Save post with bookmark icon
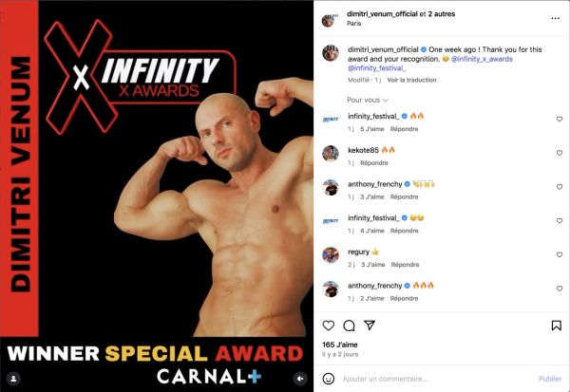The height and width of the screenshot is (392, 570). [x=556, y=326]
